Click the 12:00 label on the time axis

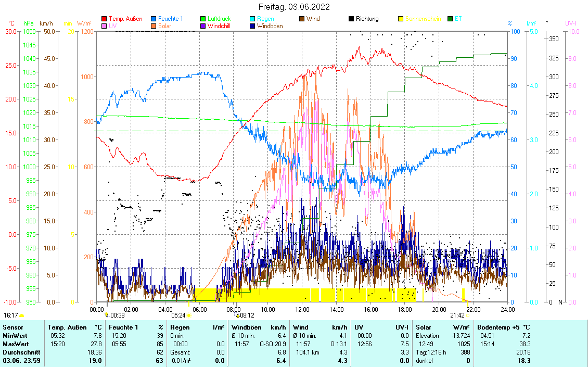click(302, 309)
